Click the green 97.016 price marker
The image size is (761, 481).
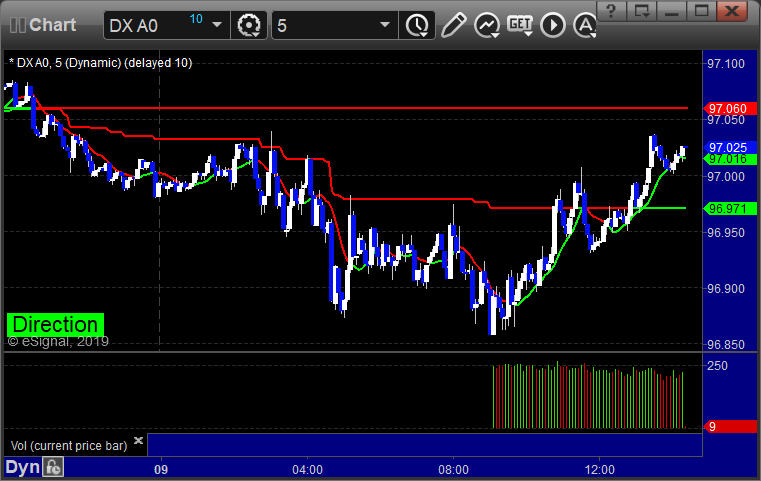[x=730, y=159]
